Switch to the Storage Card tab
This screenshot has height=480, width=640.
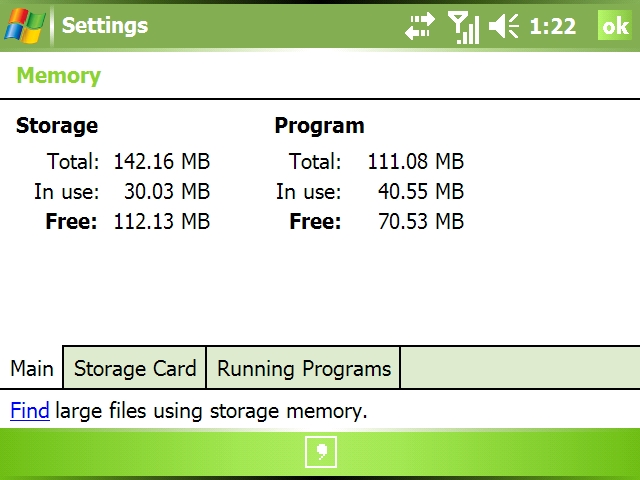(x=135, y=368)
